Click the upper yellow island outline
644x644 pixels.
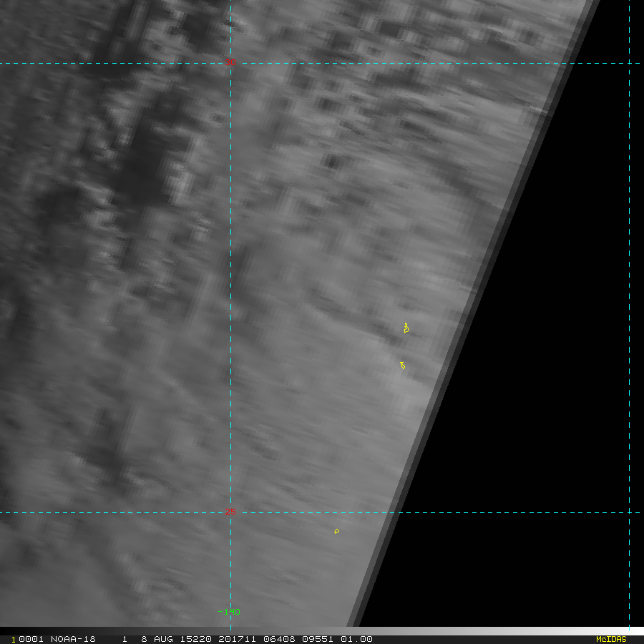406,328
